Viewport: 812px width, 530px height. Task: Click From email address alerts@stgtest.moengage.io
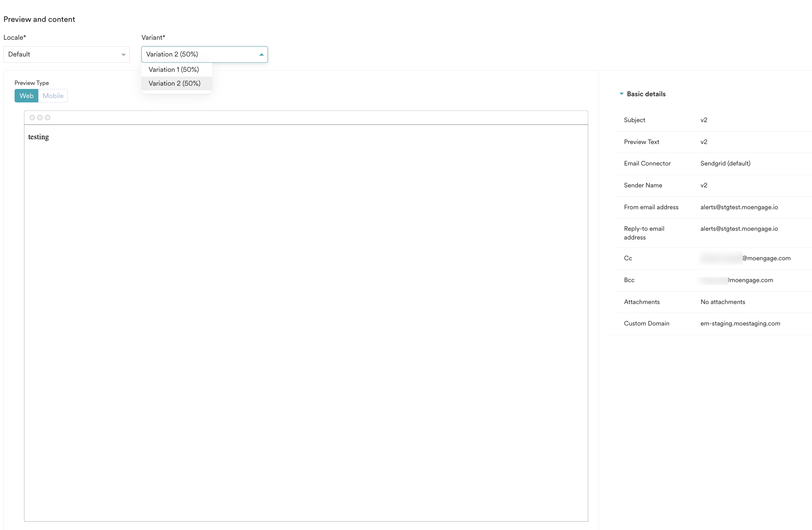(x=739, y=207)
